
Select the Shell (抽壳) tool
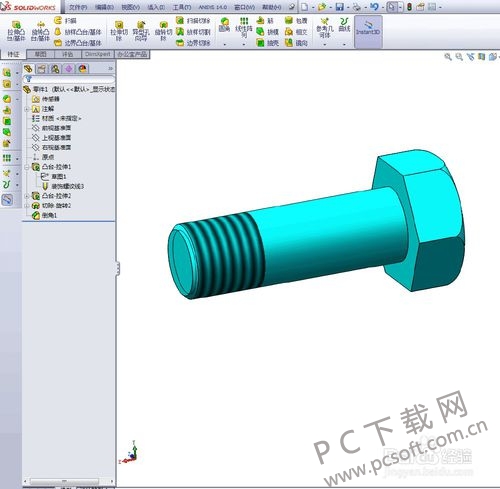click(268, 43)
